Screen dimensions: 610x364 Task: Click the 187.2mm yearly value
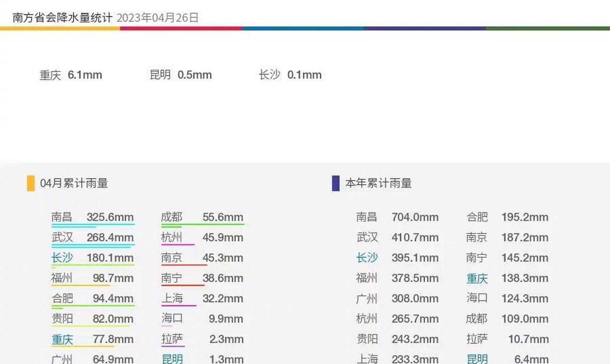coord(525,237)
